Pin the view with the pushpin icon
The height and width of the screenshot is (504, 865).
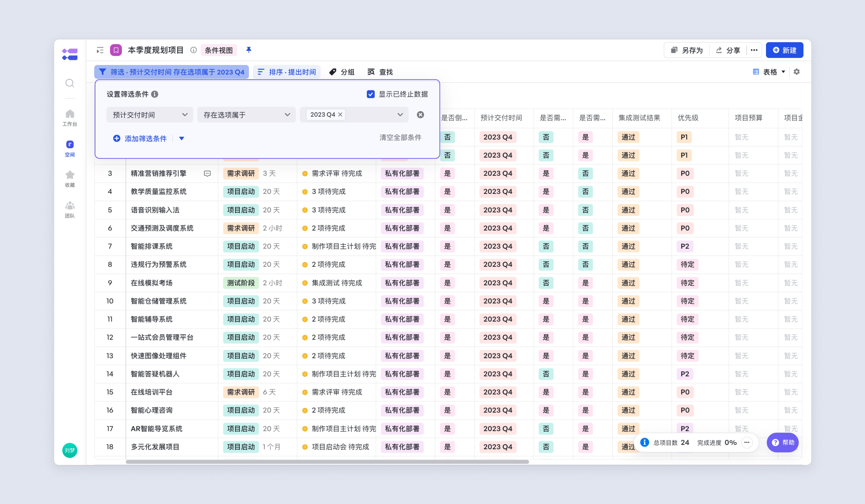point(249,50)
